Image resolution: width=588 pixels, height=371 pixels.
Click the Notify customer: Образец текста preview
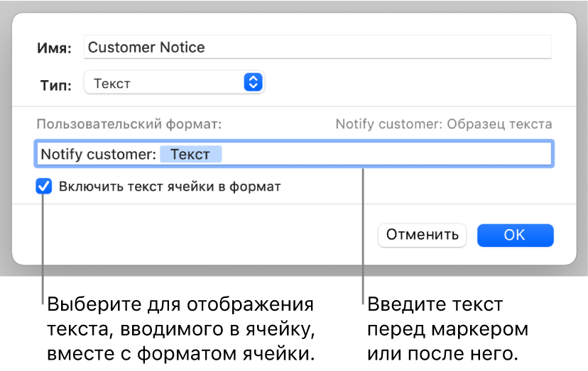tap(444, 124)
